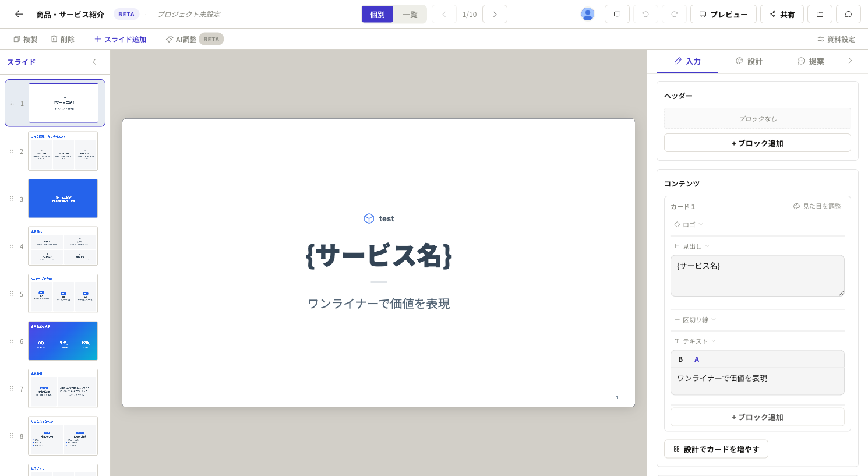Click the presentation screen icon
Screen dimensions: 868x476
617,14
